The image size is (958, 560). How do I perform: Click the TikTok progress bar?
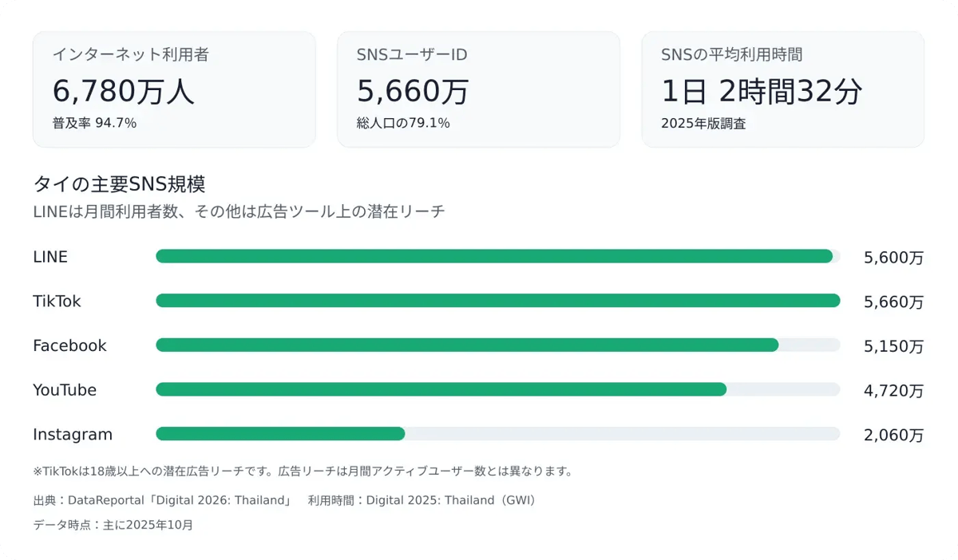pos(498,301)
